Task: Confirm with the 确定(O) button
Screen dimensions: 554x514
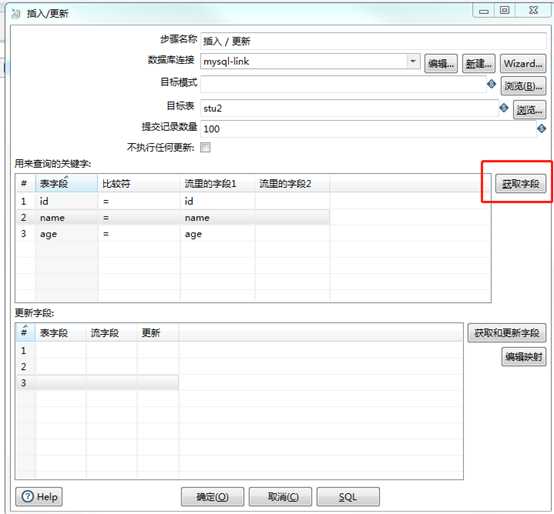Action: tap(212, 497)
